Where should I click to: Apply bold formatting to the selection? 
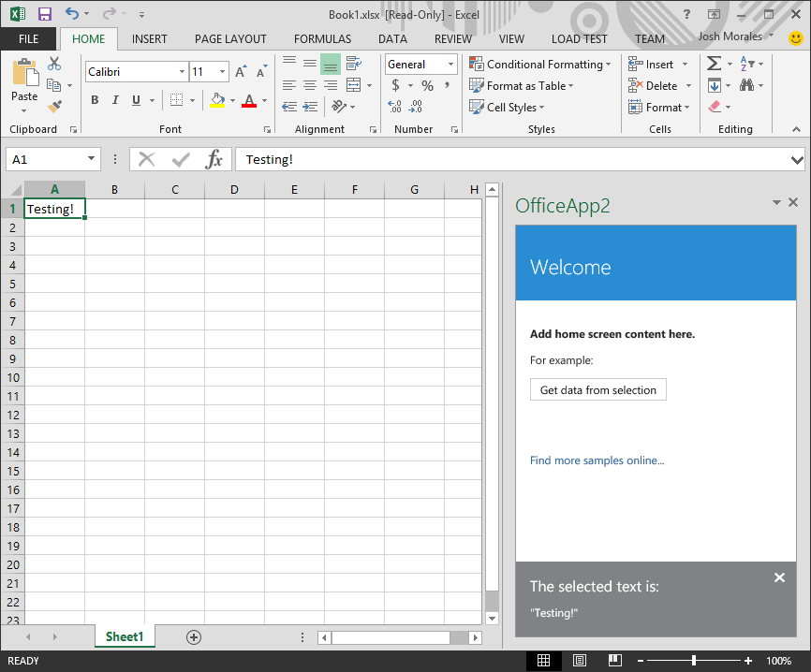(x=95, y=99)
